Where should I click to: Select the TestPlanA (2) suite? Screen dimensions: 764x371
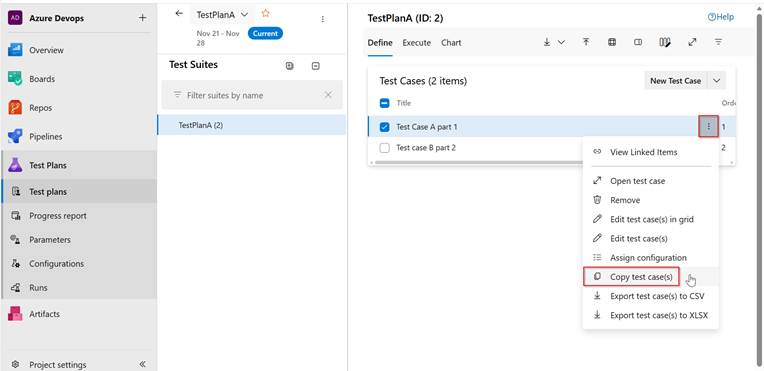[251, 125]
